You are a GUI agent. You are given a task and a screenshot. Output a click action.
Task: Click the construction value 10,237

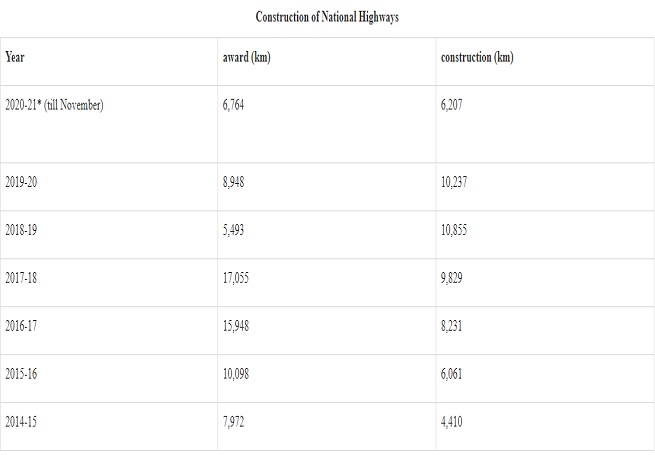454,182
